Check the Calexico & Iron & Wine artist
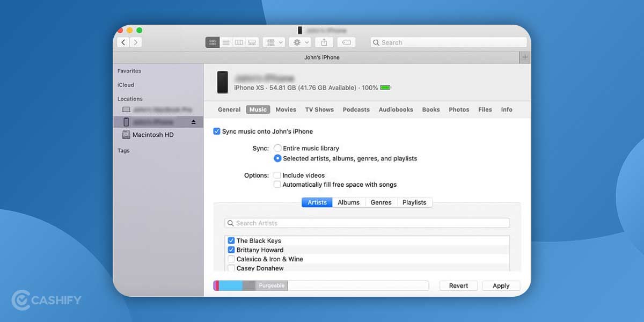Viewport: 644px width, 322px height. click(231, 259)
